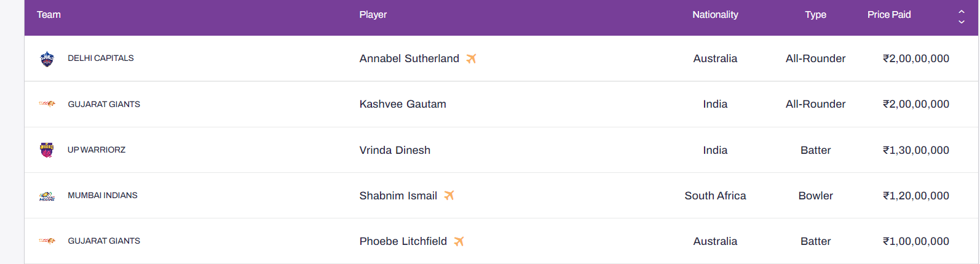Select Vrinda Dinesh player name
980x264 pixels.
[395, 150]
